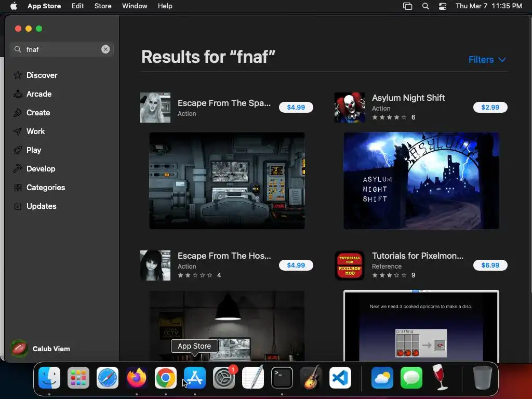Open Messages from the dock
The width and height of the screenshot is (532, 399).
[411, 378]
